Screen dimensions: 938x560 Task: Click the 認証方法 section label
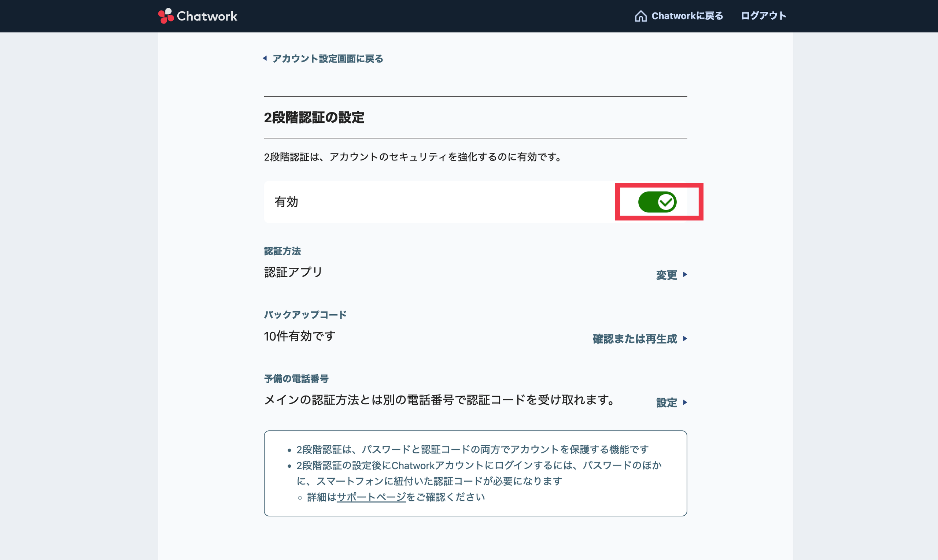tap(282, 251)
